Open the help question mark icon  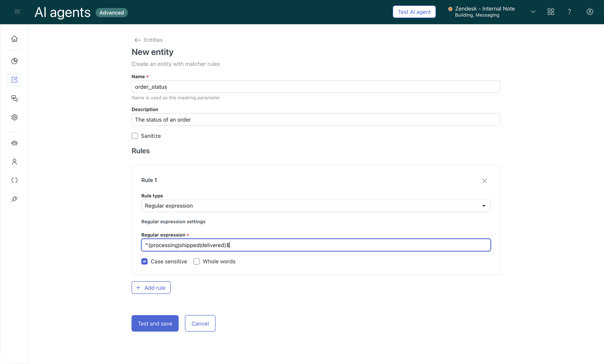click(x=569, y=12)
